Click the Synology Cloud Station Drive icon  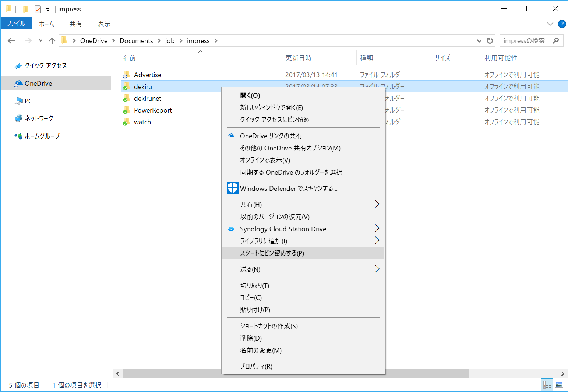231,229
